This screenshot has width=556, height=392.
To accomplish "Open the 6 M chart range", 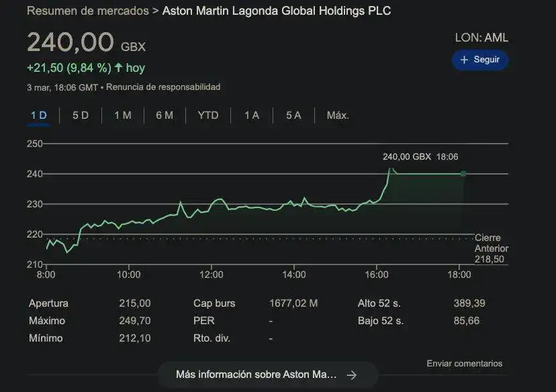I will point(165,115).
